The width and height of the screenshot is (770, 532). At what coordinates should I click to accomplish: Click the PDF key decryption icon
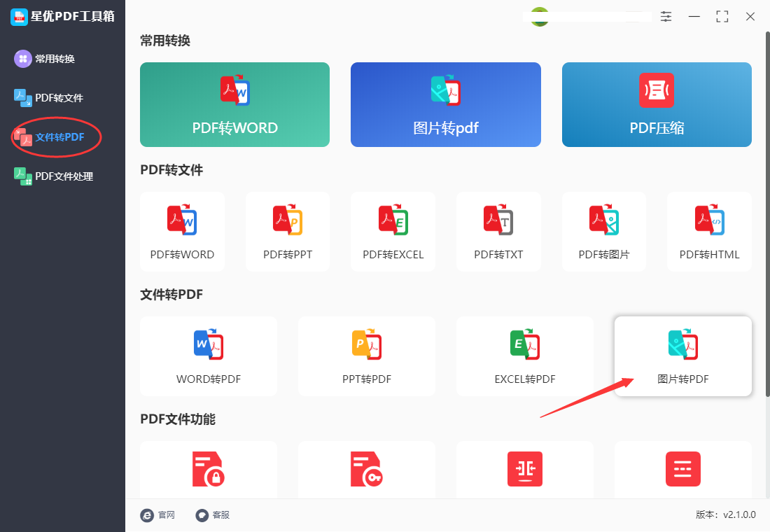coord(367,469)
